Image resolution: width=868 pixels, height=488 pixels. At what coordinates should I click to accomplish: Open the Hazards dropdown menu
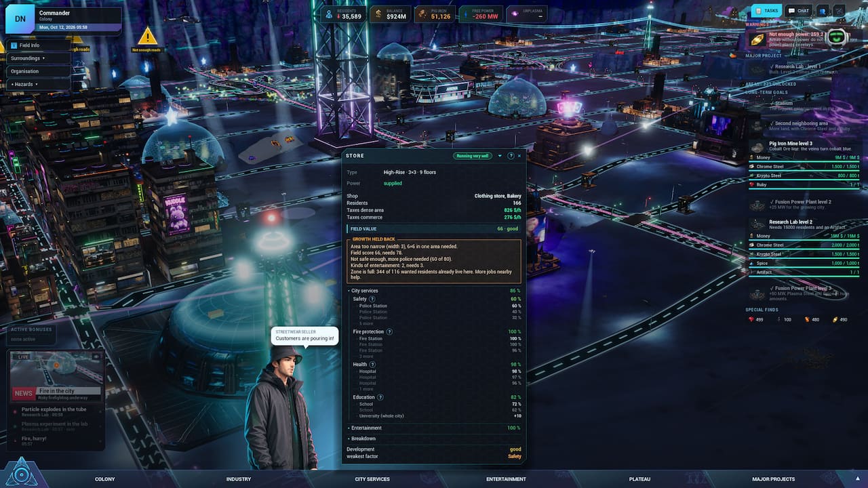click(39, 84)
